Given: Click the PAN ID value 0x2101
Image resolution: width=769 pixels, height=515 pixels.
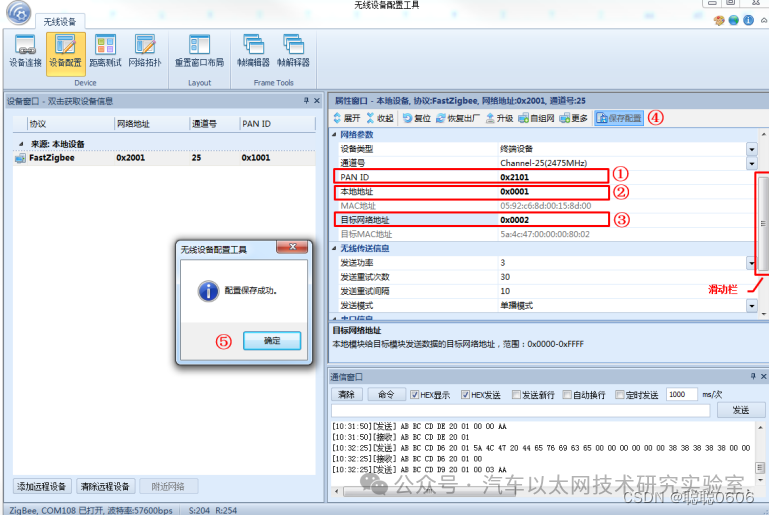Looking at the screenshot, I should (x=514, y=177).
